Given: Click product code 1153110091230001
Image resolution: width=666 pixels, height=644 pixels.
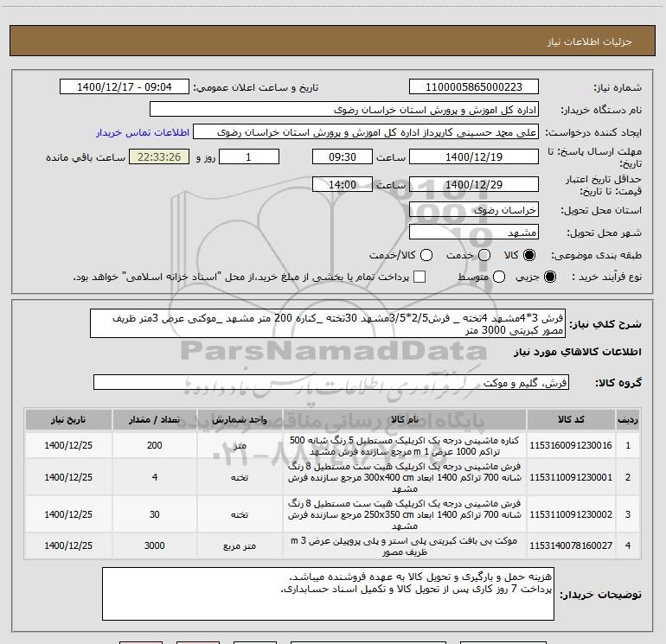Looking at the screenshot, I should [571, 477].
